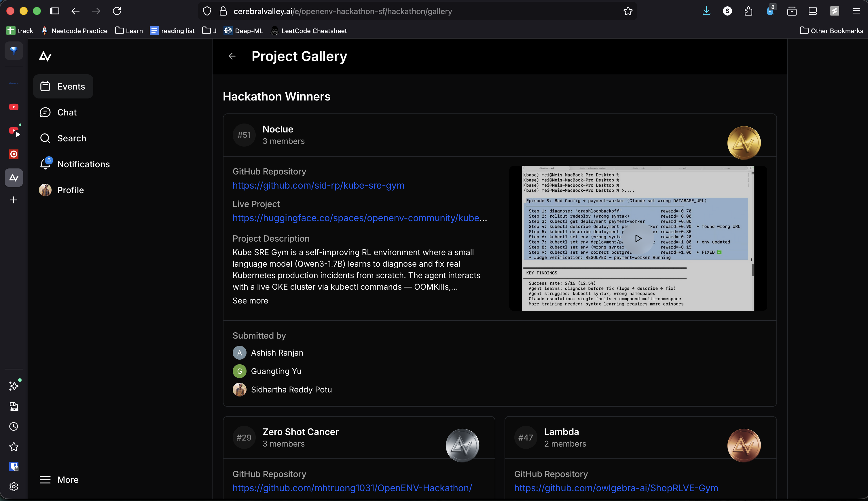Open the Events menu item
The image size is (868, 501).
pos(63,86)
